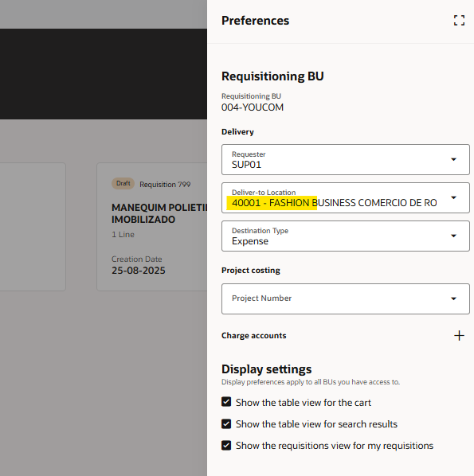This screenshot has width=474, height=476.
Task: Open the Destination Type dropdown arrow
Action: (x=453, y=236)
